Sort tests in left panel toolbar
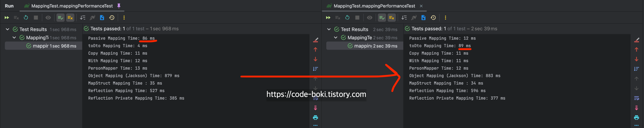This screenshot has height=128, width=644. tap(82, 18)
